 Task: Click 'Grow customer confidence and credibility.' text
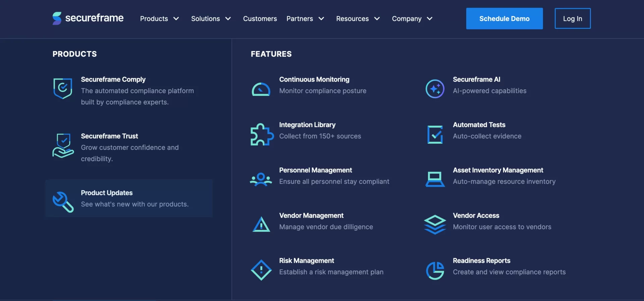(130, 153)
